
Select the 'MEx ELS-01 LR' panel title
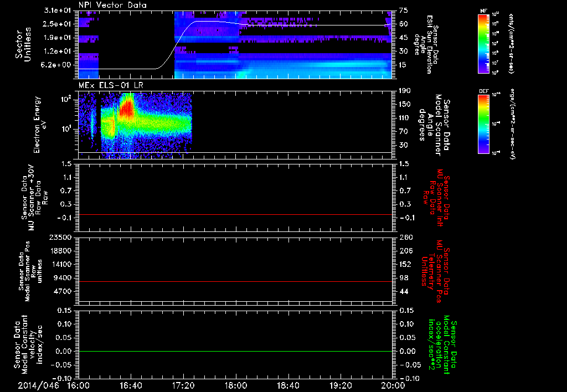(x=111, y=86)
